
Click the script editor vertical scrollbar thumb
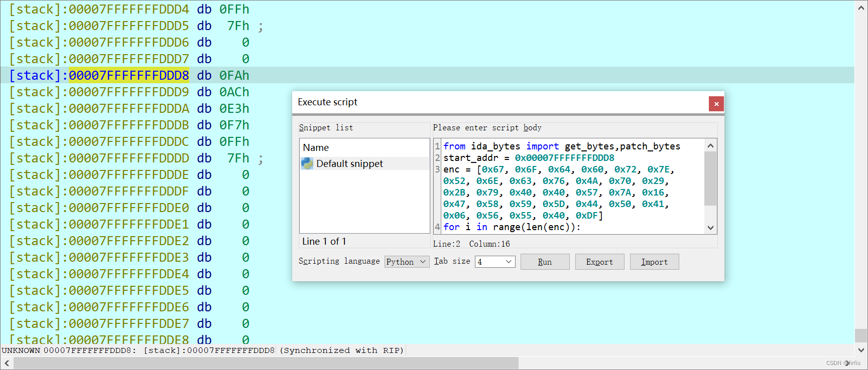(710, 178)
